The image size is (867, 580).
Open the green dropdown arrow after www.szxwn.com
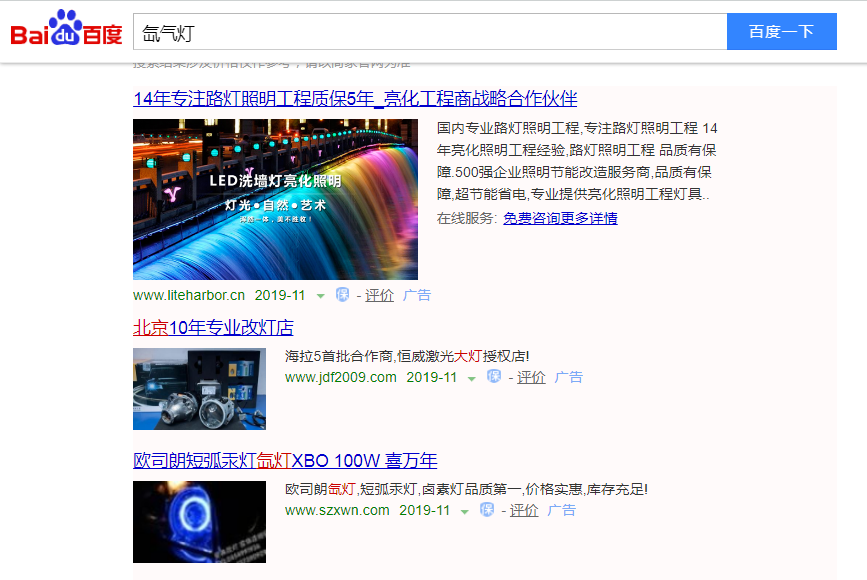[x=465, y=511]
